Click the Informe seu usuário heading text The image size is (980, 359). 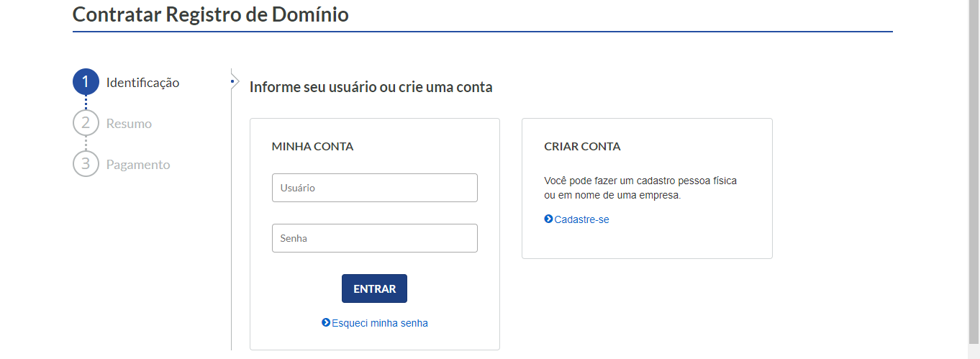coord(371,87)
